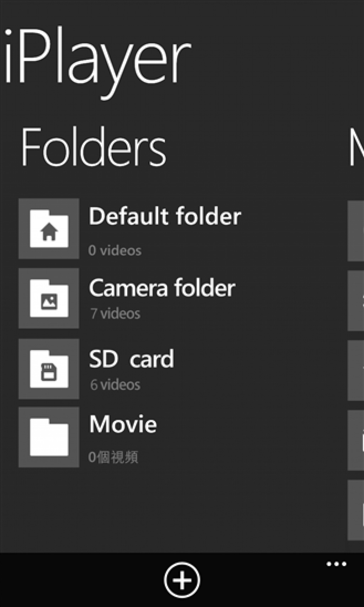The image size is (364, 607).
Task: Click the 'Camera folder' title text
Action: [x=162, y=288]
